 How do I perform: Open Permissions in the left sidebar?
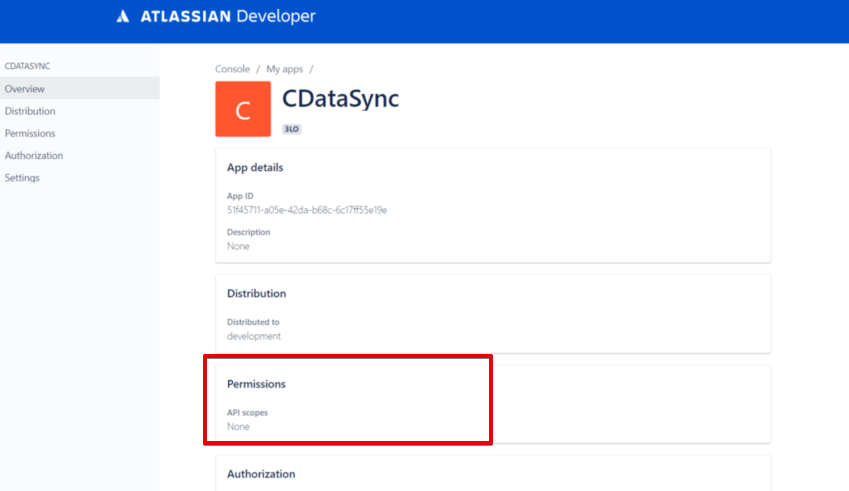click(x=30, y=133)
